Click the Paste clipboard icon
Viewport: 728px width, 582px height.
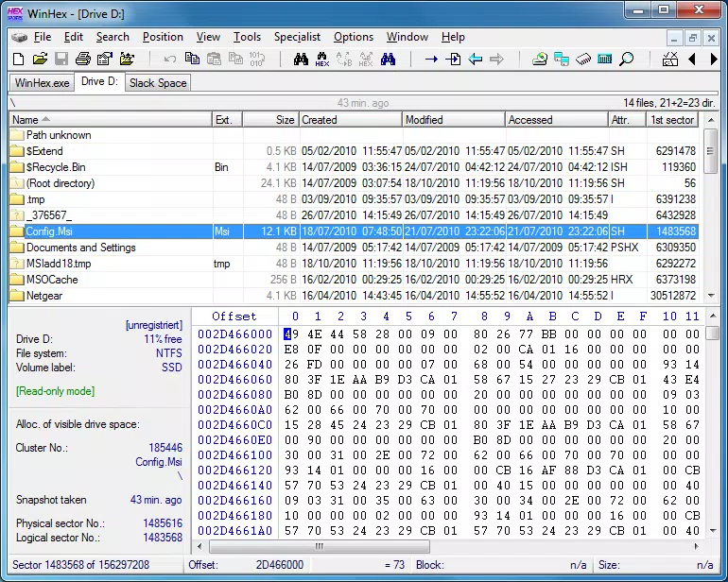coord(214,59)
